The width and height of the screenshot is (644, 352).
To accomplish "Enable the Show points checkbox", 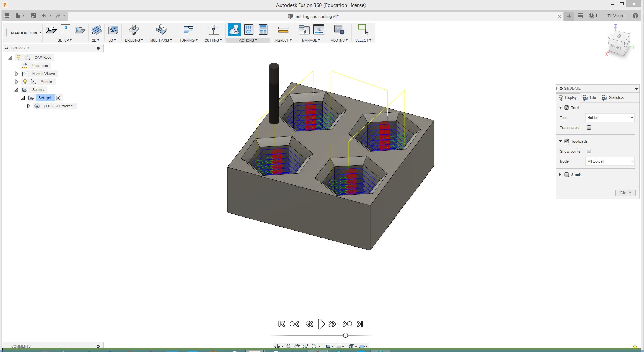I will (x=589, y=151).
